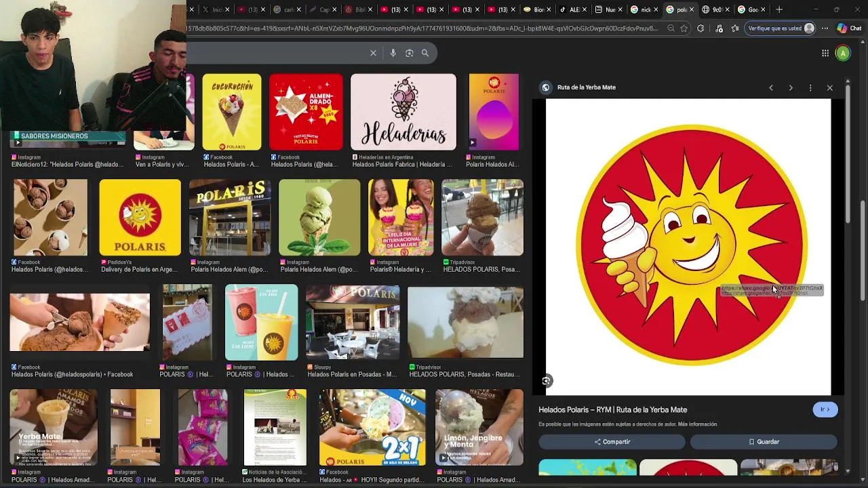868x488 pixels.
Task: Open the yellow Polaris logo thumbnail
Action: click(x=140, y=217)
